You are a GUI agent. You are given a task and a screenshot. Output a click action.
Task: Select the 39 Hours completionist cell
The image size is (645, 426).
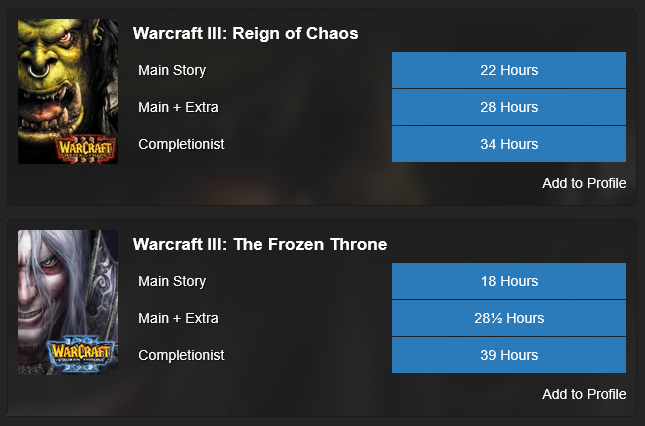509,355
